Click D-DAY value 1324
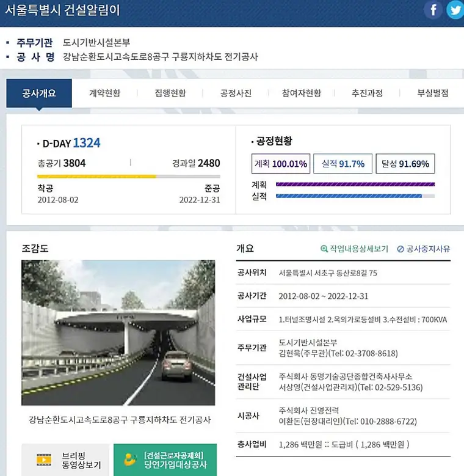This screenshot has width=464, height=476. pos(87,143)
